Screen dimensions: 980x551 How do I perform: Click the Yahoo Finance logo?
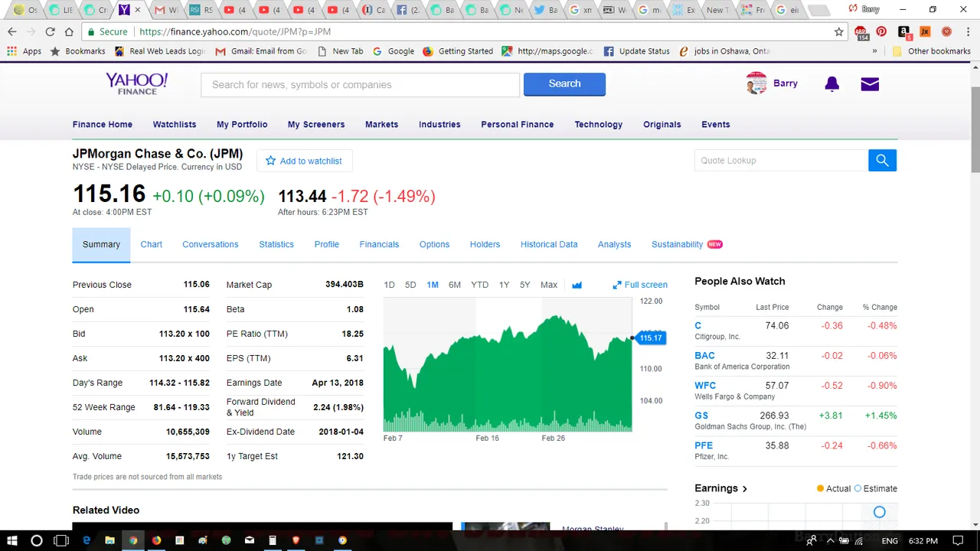136,84
